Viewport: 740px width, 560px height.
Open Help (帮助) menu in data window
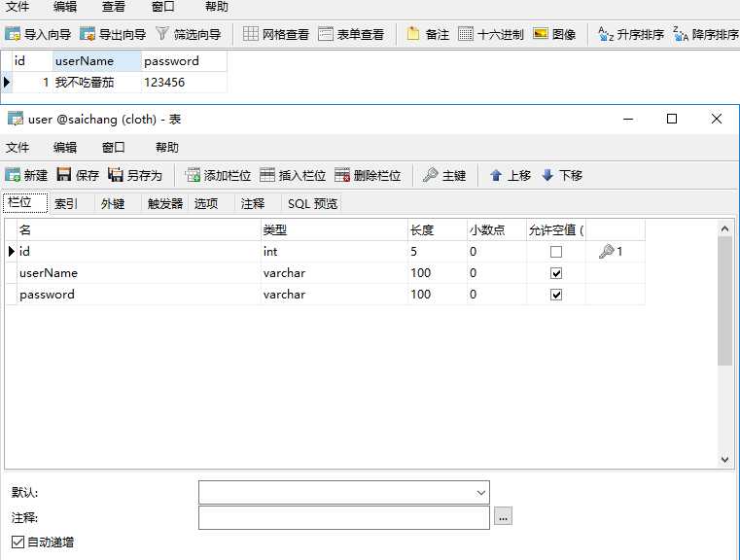coord(217,6)
